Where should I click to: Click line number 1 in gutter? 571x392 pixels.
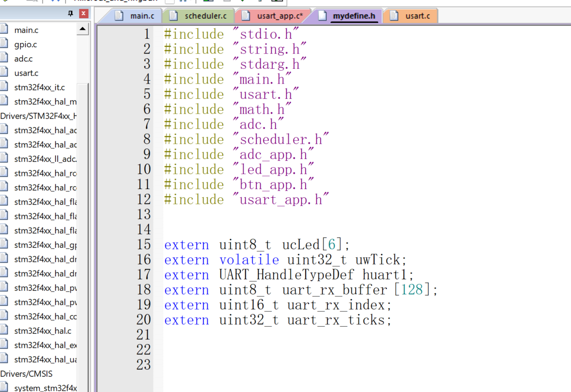(x=147, y=34)
